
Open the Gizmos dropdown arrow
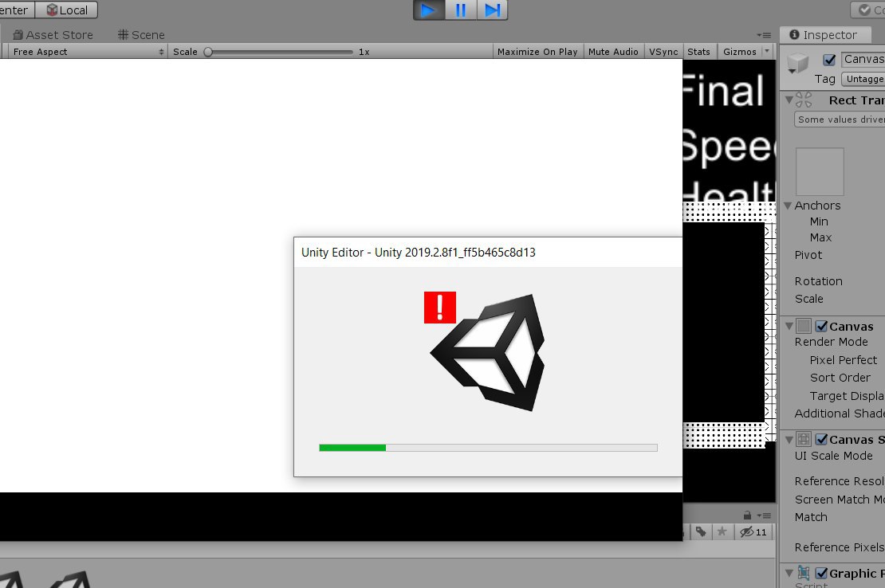767,51
